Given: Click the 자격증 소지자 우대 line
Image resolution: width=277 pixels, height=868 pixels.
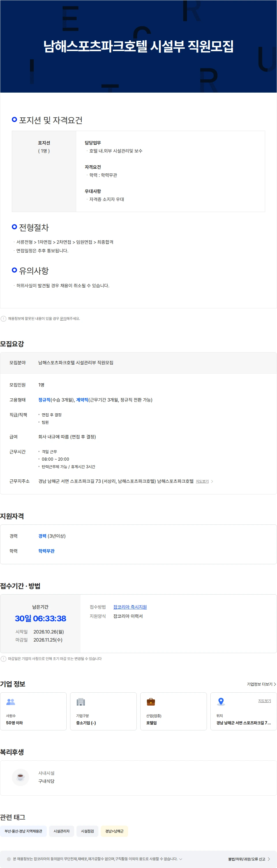Looking at the screenshot, I should click(106, 199).
